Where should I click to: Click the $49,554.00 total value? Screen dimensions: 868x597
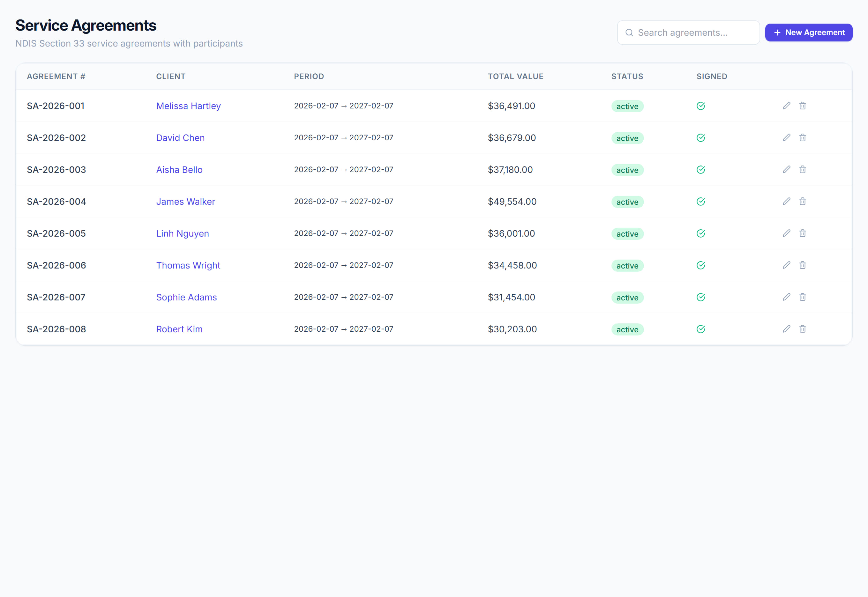pos(512,202)
